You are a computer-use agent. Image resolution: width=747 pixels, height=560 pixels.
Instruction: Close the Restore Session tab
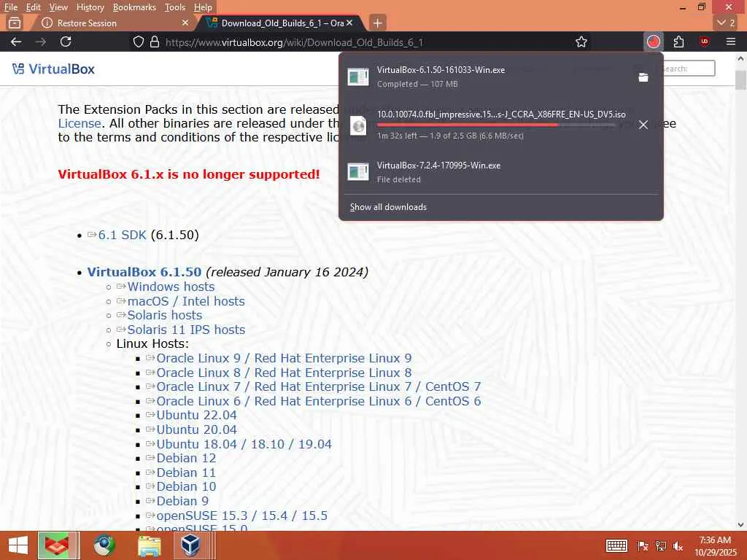[x=185, y=23]
